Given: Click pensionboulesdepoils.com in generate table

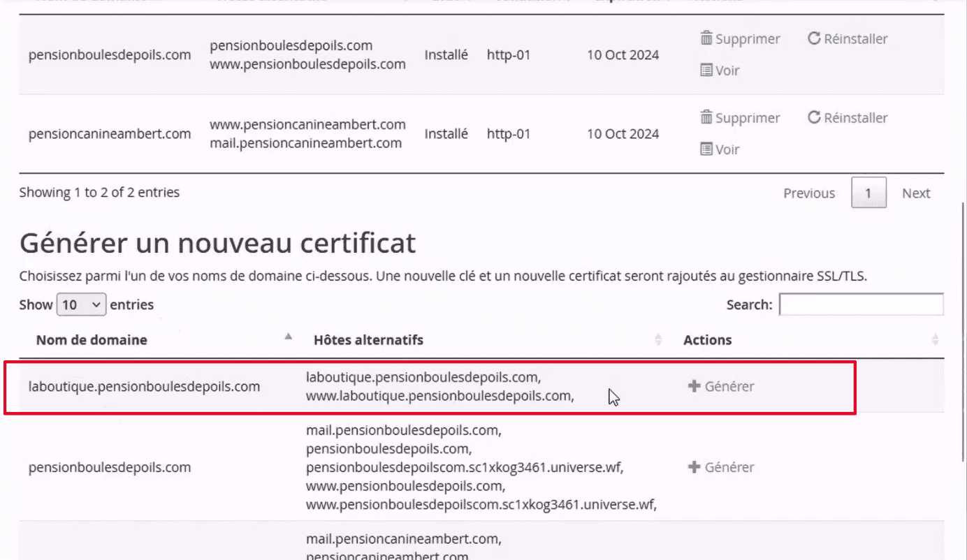Looking at the screenshot, I should click(110, 467).
